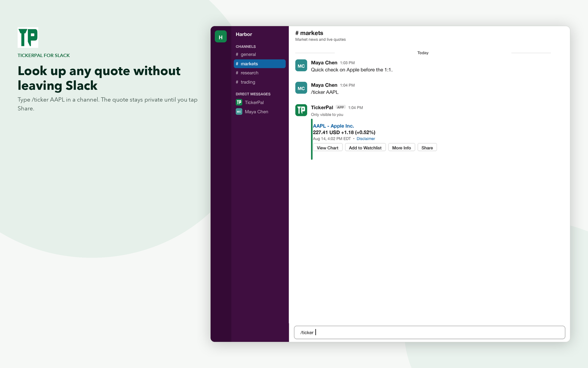Click the 'Quick check on Apple before the 1:1.' message
This screenshot has width=588, height=368.
[x=352, y=70]
